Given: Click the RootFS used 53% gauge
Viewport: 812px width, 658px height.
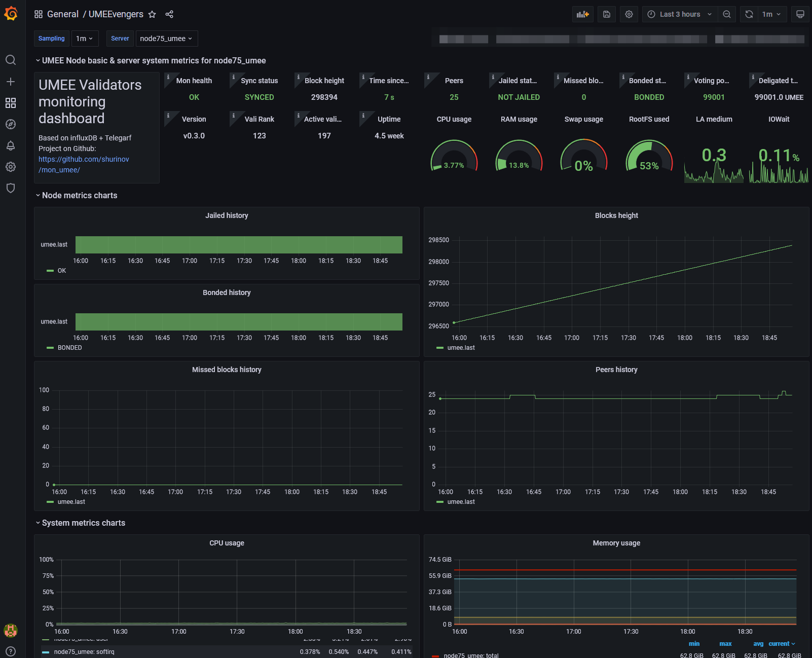Looking at the screenshot, I should [x=649, y=155].
